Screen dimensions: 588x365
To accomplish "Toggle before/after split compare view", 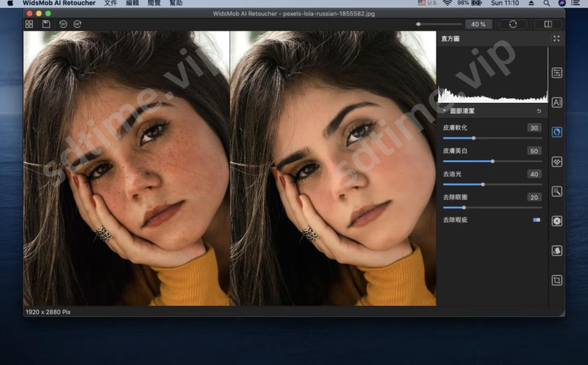I will coord(547,24).
